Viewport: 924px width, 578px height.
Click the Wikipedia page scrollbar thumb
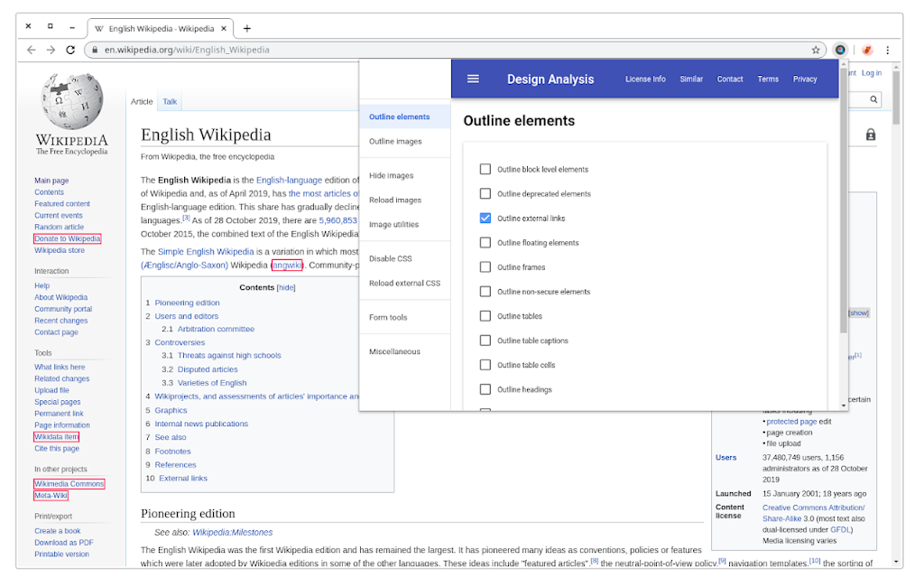(896, 98)
